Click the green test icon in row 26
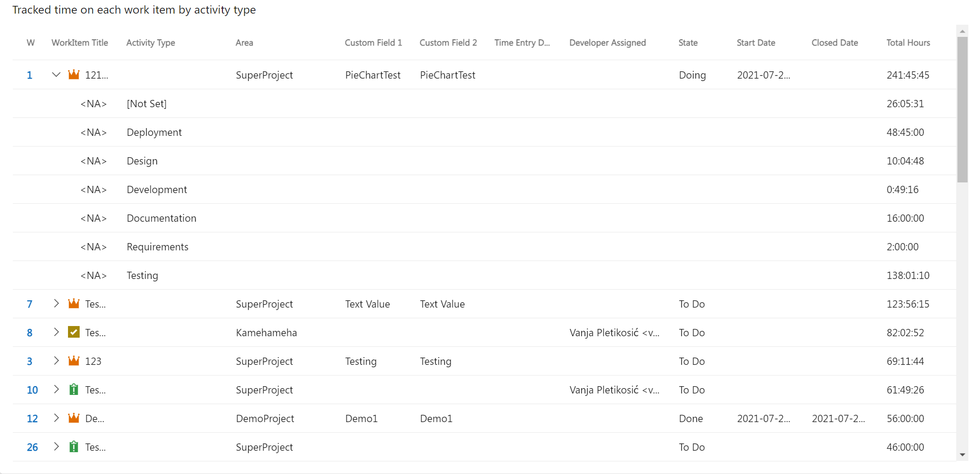Screen dimensions: 980x474 (x=74, y=446)
